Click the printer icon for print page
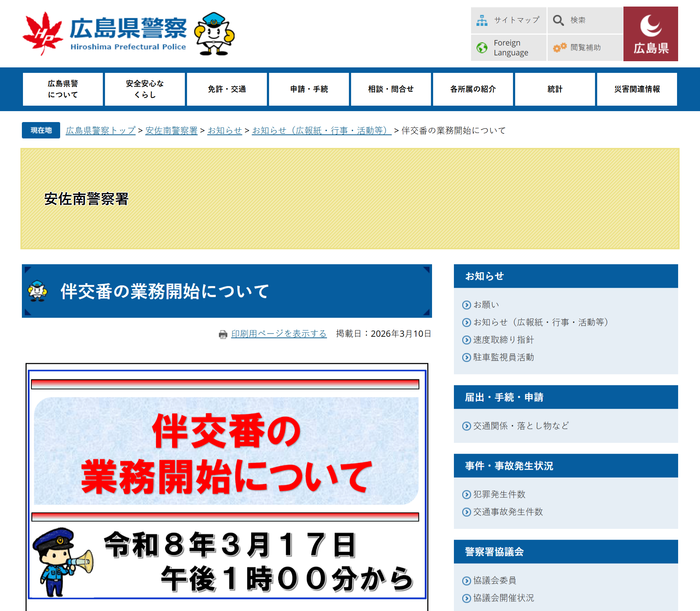 (223, 334)
